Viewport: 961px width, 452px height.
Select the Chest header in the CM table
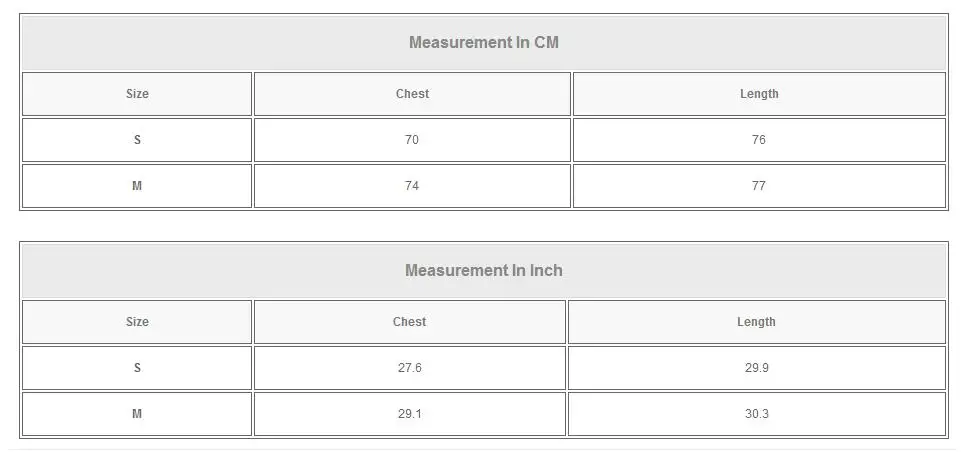(412, 94)
